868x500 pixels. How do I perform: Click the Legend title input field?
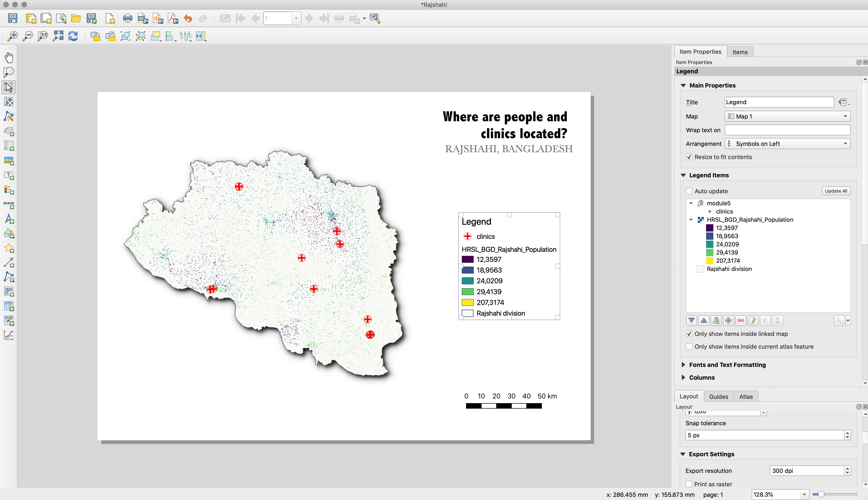click(779, 102)
